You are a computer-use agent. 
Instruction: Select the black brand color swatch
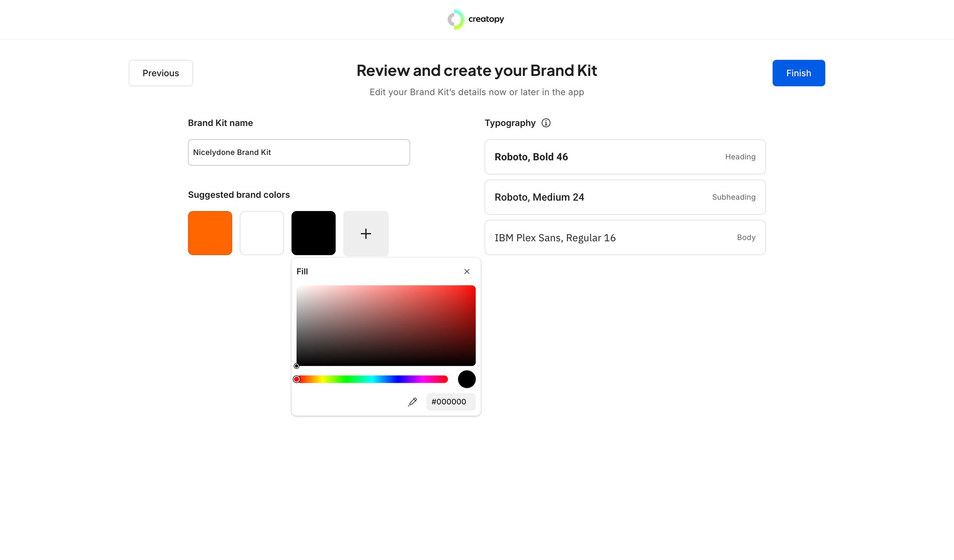313,233
